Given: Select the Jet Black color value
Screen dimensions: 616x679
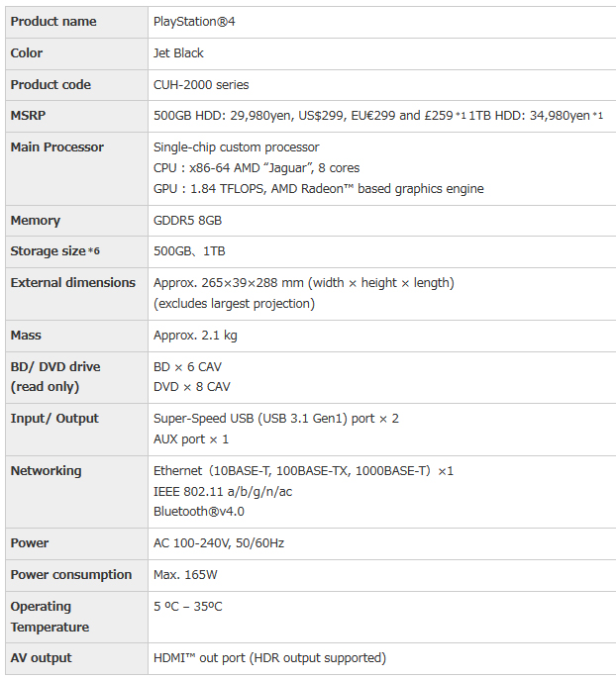Looking at the screenshot, I should click(178, 53).
